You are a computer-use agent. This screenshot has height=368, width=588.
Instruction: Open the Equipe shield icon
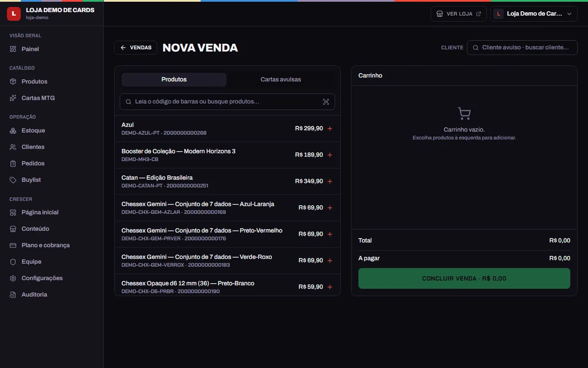(x=13, y=261)
